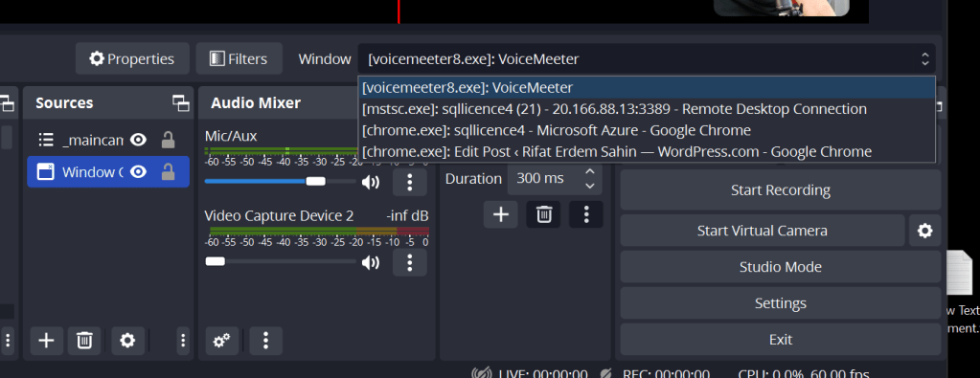Viewport: 980px width, 378px height.
Task: Select the _maincan source row
Action: pos(107,140)
